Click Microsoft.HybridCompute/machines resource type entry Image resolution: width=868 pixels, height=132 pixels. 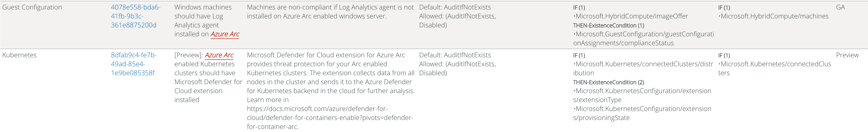[774, 16]
